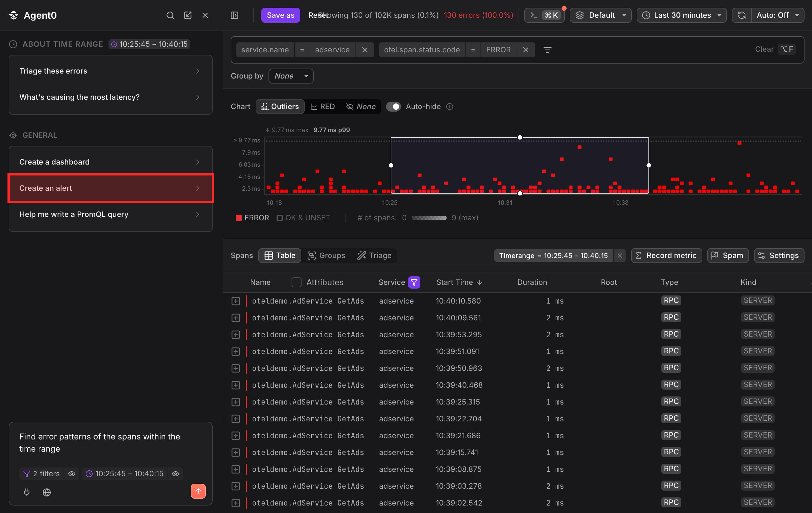The height and width of the screenshot is (513, 812).
Task: Click the Spam button
Action: tap(728, 256)
